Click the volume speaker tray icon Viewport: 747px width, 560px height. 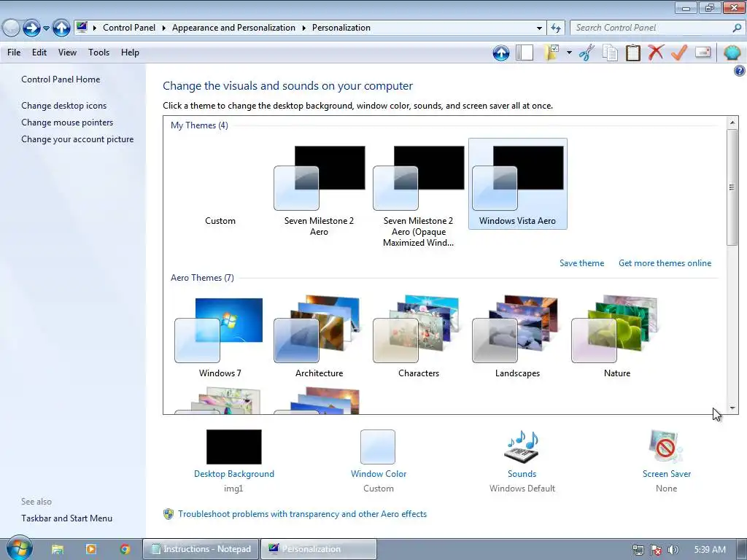coord(673,550)
